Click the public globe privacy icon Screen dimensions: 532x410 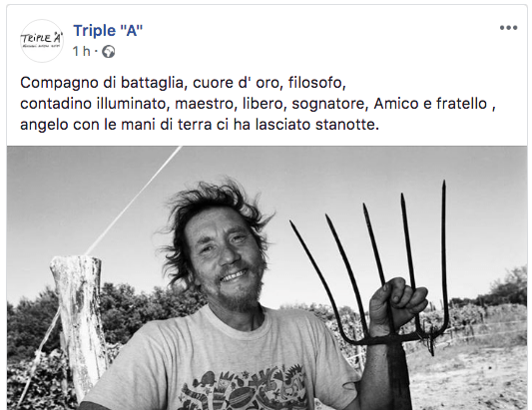pyautogui.click(x=109, y=52)
